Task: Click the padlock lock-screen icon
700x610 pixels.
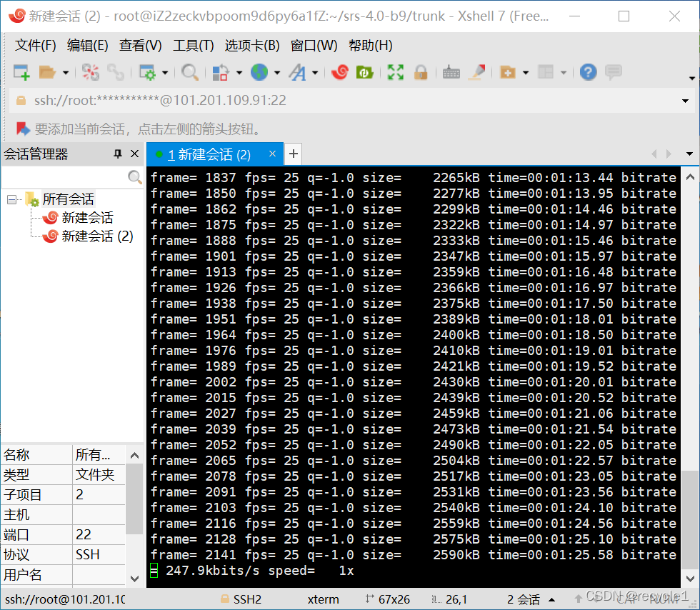Action: click(421, 72)
